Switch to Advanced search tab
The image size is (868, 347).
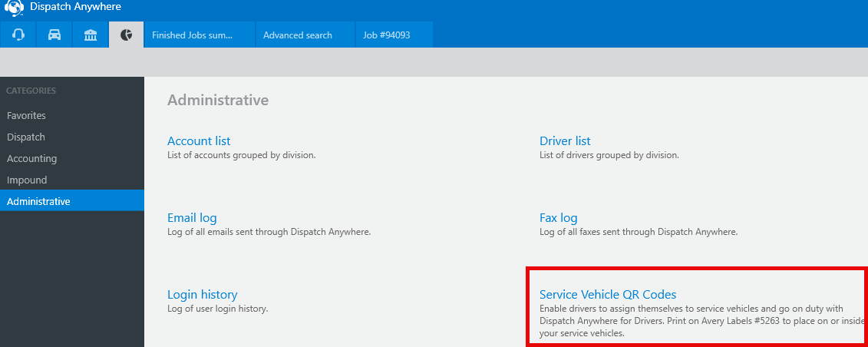coord(305,35)
